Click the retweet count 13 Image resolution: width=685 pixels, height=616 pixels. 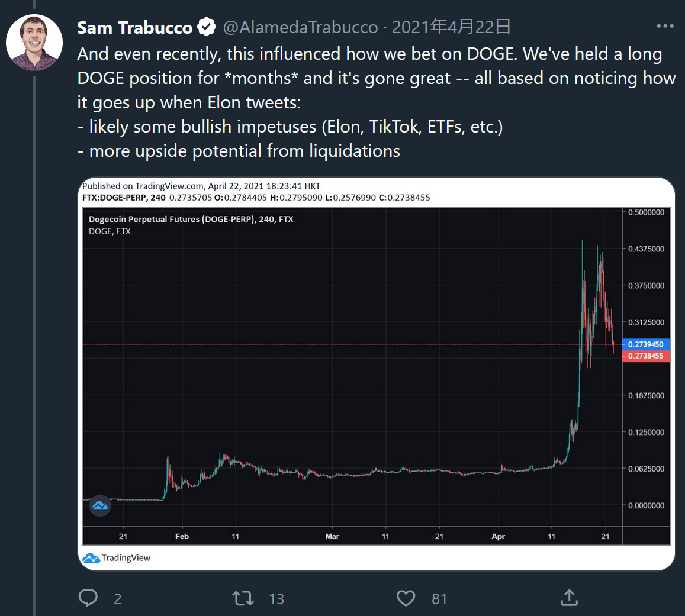[276, 599]
